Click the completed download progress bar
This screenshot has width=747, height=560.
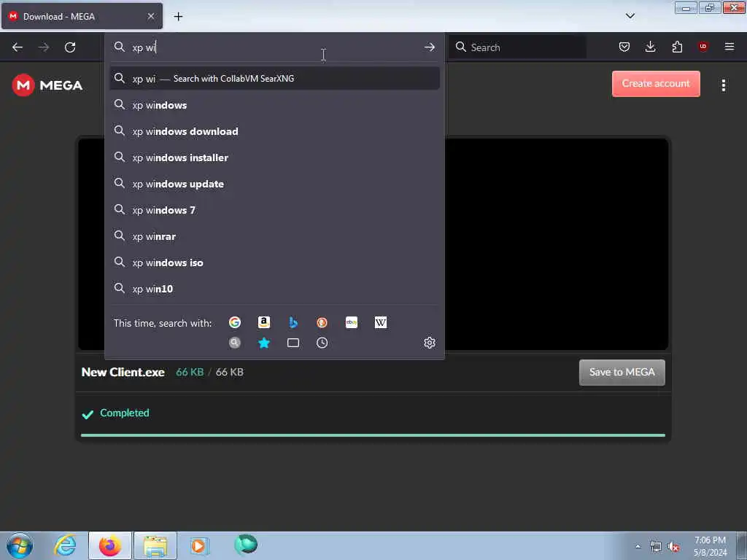373,435
